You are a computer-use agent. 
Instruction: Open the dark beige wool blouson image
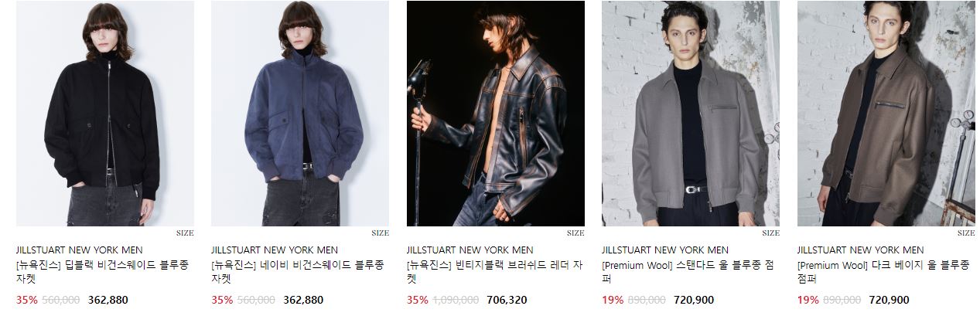[886, 114]
